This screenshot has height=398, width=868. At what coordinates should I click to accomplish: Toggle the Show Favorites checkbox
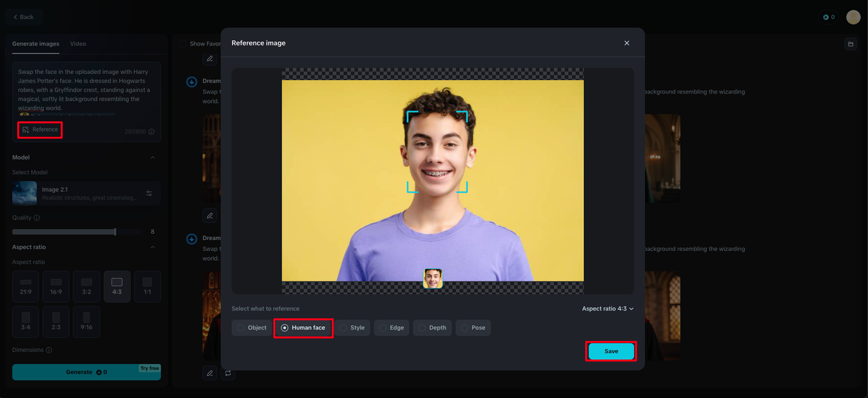pos(182,43)
